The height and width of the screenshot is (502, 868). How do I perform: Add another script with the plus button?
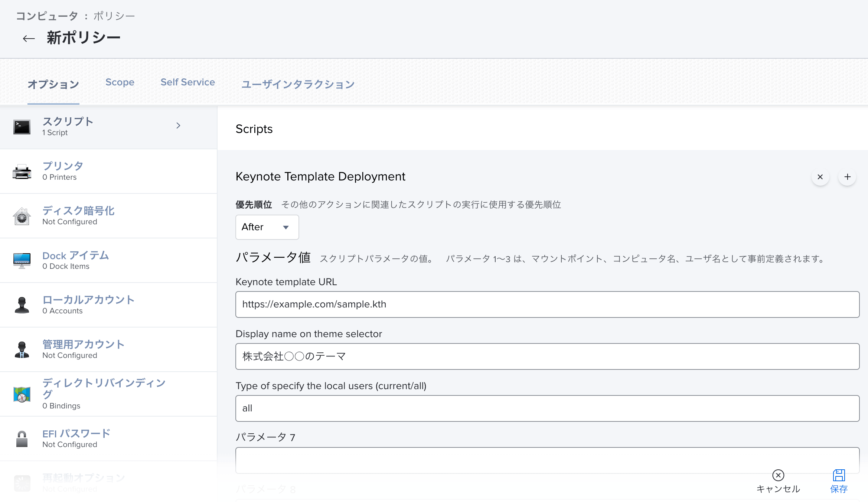coord(847,177)
